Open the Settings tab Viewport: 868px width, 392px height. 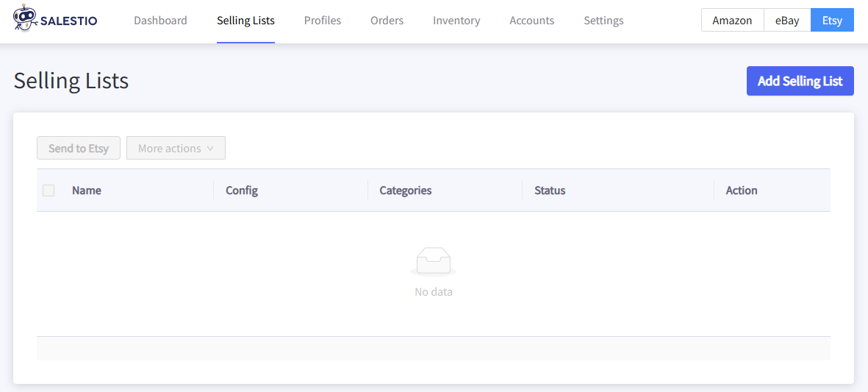(x=604, y=21)
